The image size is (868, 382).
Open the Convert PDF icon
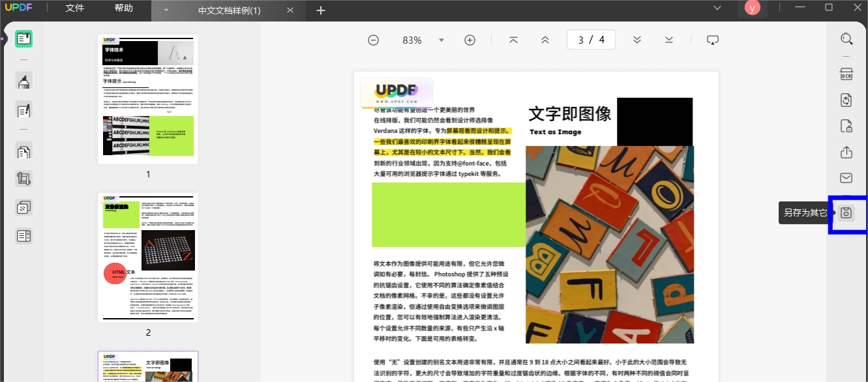coord(846,100)
